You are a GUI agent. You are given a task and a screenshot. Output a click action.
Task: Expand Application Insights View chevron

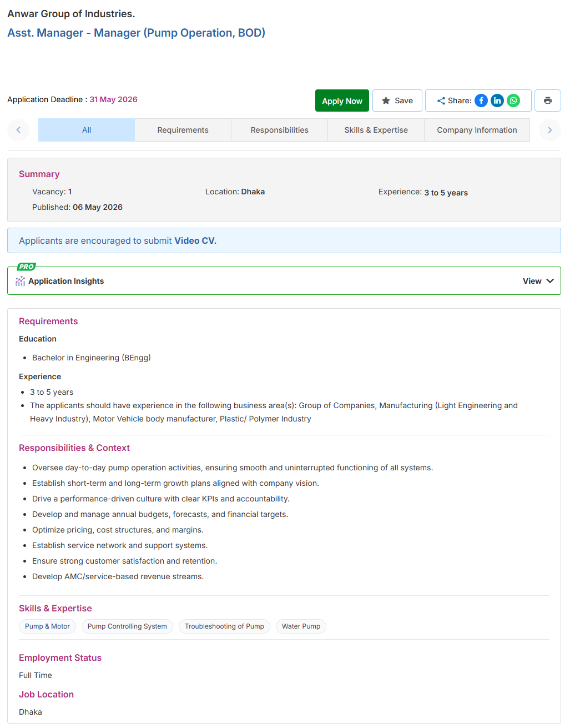tap(550, 281)
